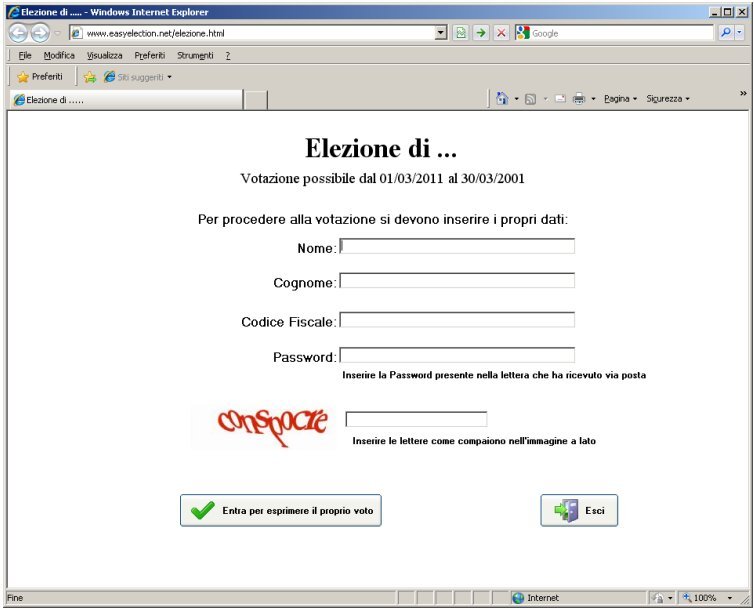Click the search magnifier icon
This screenshot has width=754, height=609.
click(726, 33)
